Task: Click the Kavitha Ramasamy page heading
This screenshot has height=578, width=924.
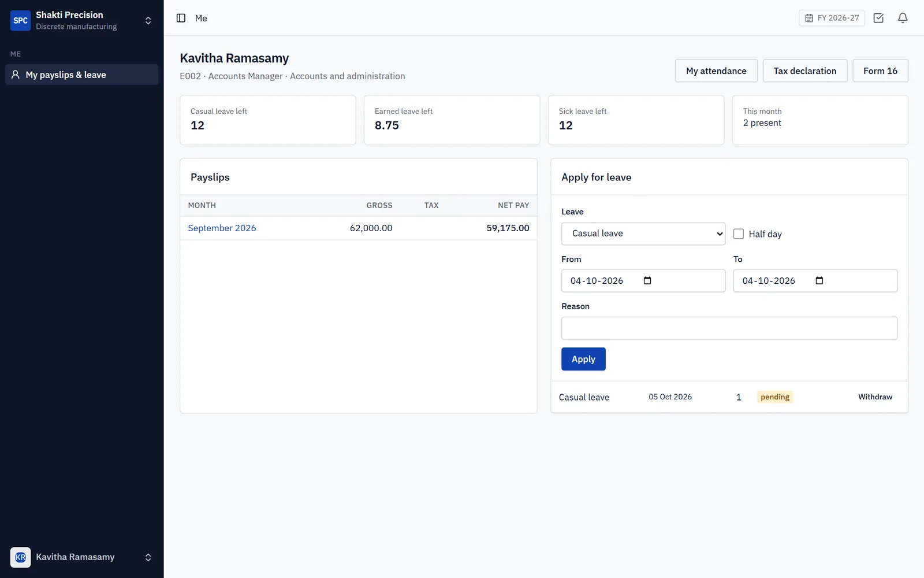Action: 234,58
